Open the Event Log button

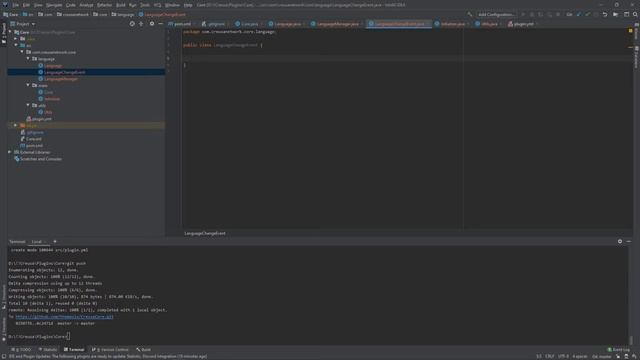pos(619,350)
